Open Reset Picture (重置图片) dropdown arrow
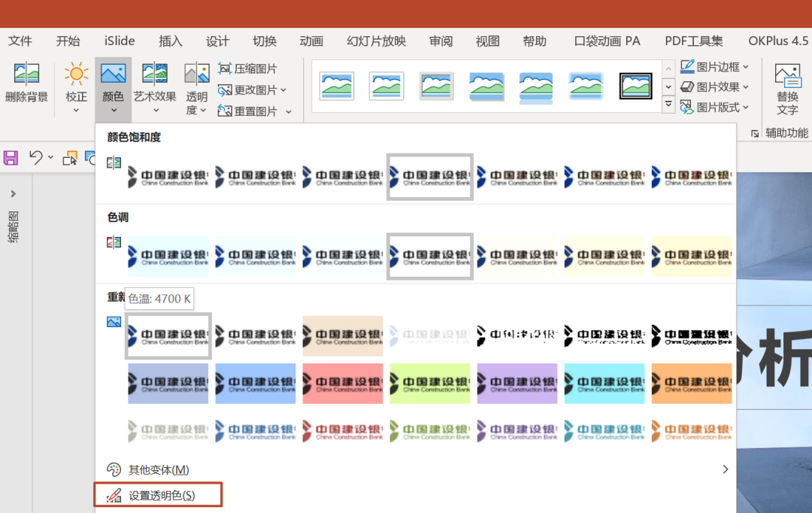This screenshot has width=812, height=513. [289, 111]
